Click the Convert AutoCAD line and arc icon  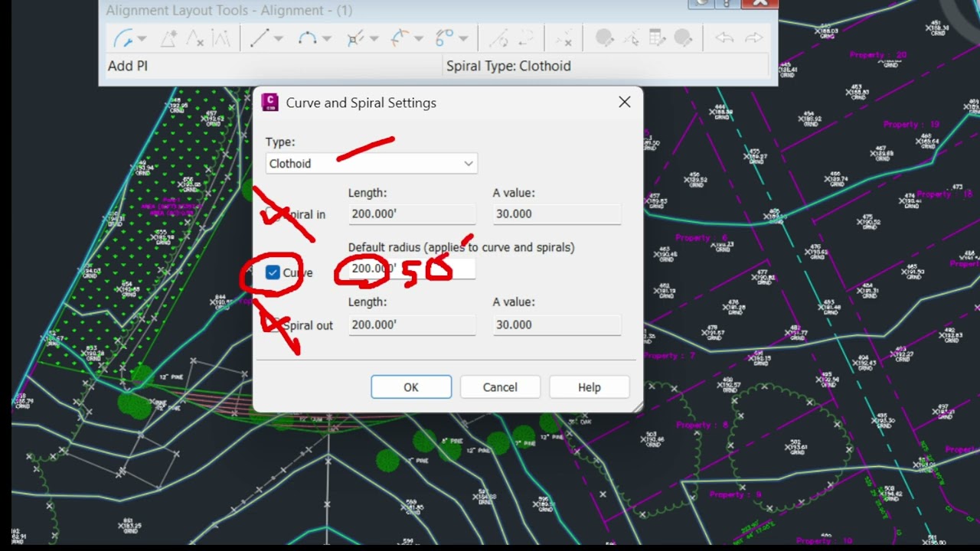tap(499, 38)
